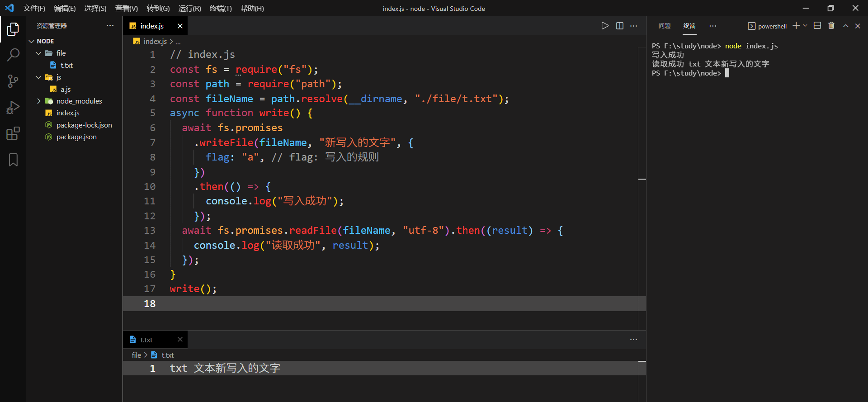
Task: Run the code with the play button
Action: (605, 26)
